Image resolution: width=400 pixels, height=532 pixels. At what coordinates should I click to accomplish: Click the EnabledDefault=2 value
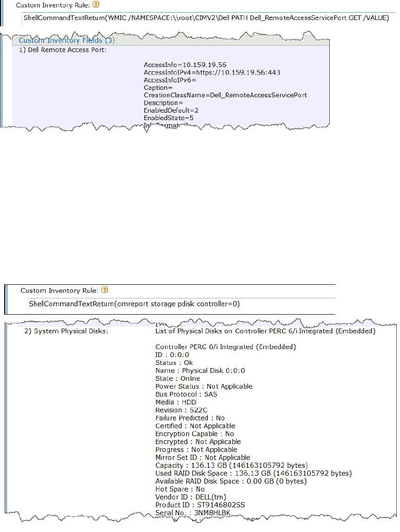[x=171, y=111]
